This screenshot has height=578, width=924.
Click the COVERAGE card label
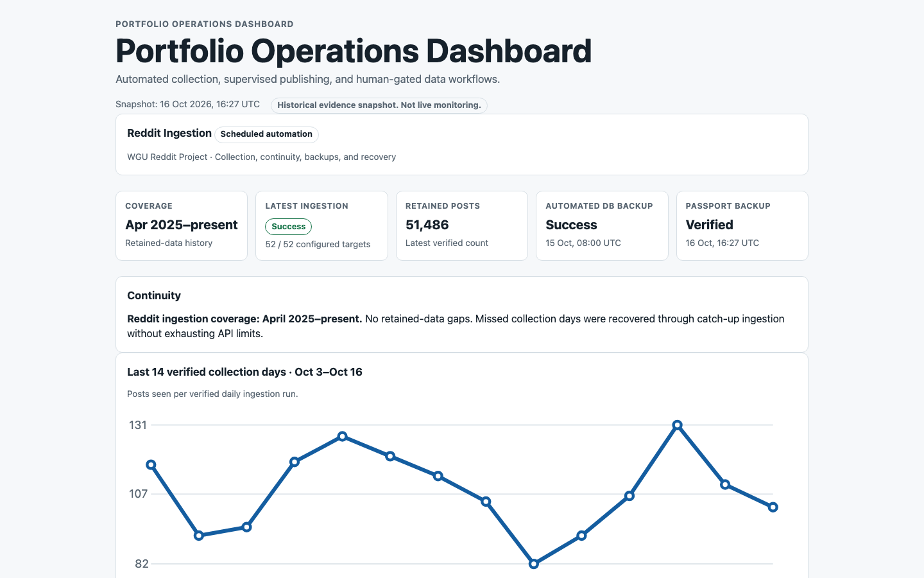pyautogui.click(x=149, y=206)
